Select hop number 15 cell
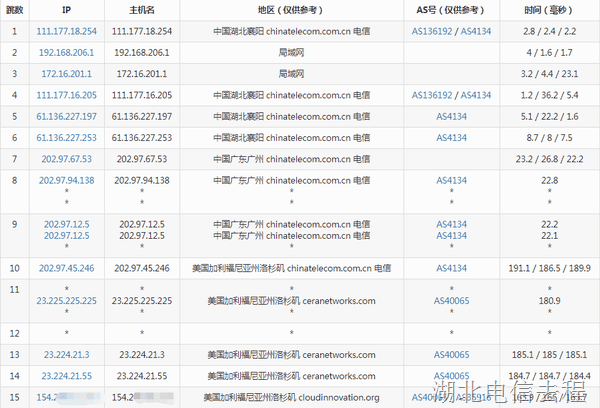 15,398
